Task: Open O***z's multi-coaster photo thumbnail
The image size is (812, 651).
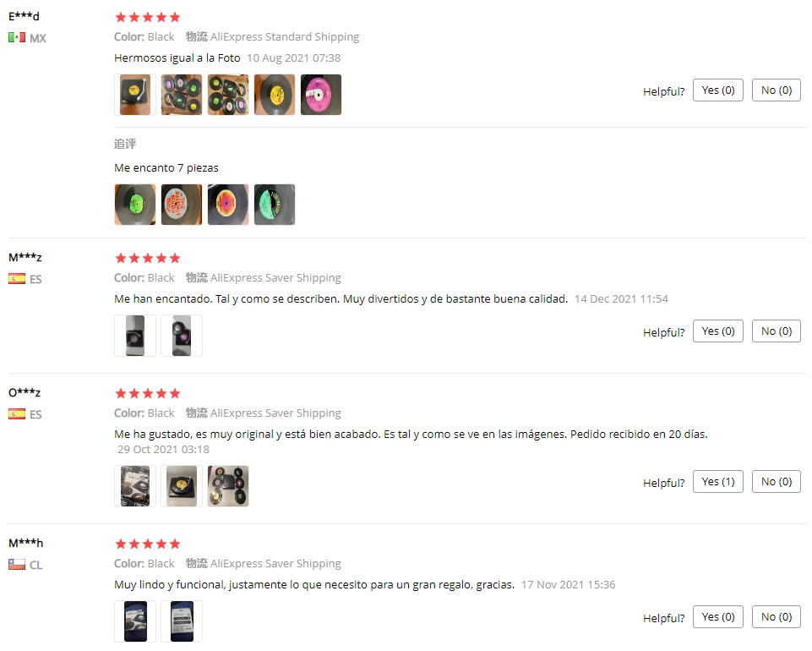Action: click(228, 485)
